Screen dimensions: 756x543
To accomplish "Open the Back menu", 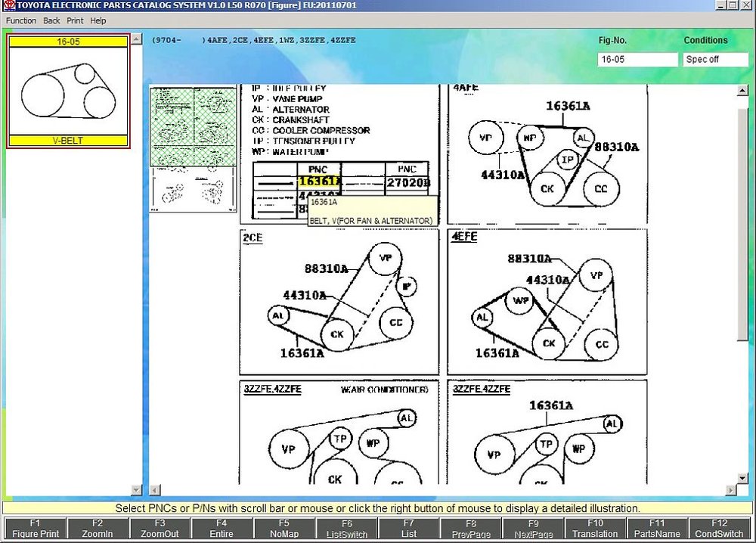I will (51, 20).
